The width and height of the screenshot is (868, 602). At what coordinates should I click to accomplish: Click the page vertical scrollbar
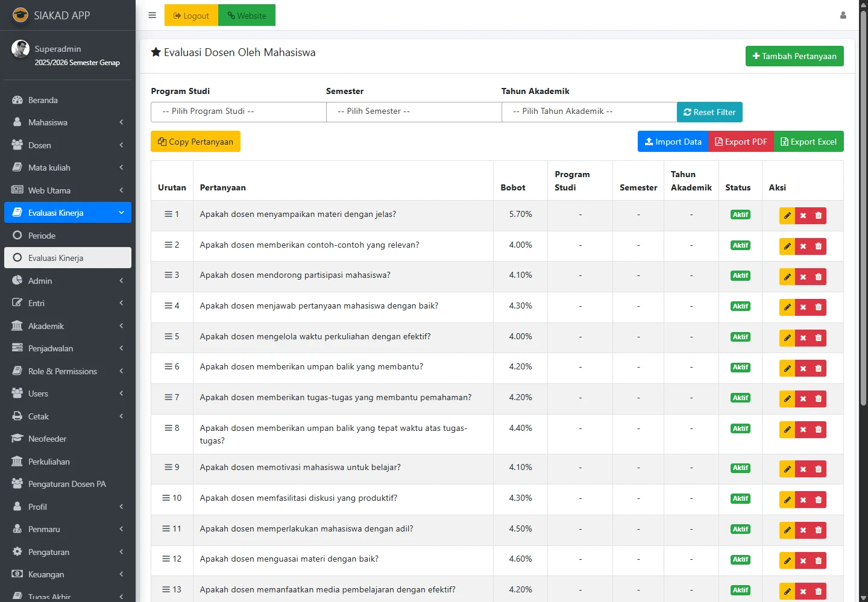tap(863, 241)
